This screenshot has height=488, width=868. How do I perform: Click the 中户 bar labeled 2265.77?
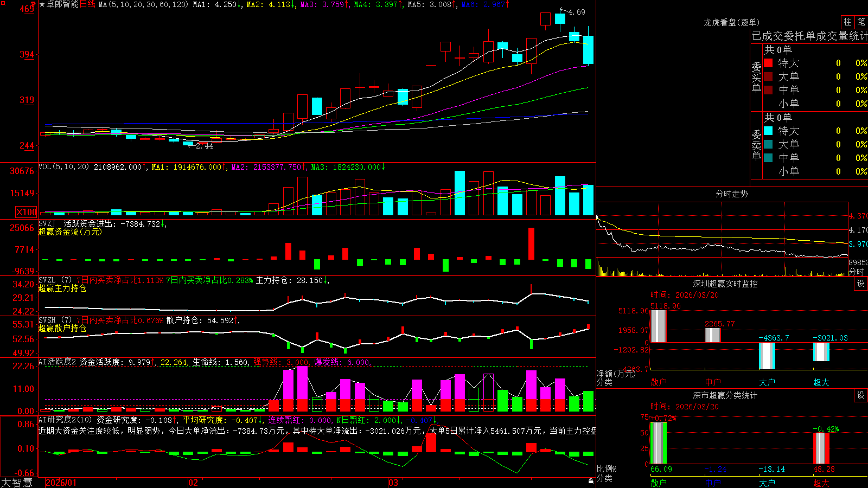click(713, 335)
